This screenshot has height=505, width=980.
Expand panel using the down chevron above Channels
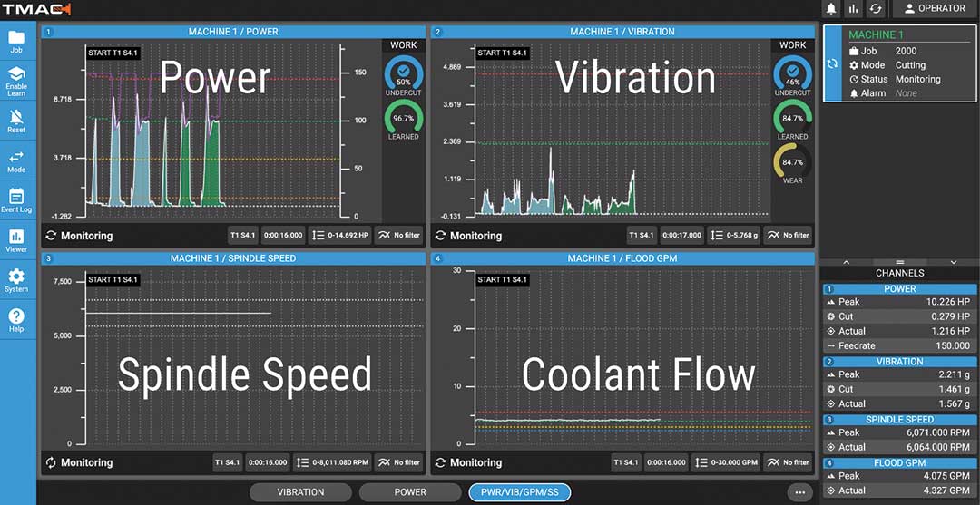tap(953, 262)
